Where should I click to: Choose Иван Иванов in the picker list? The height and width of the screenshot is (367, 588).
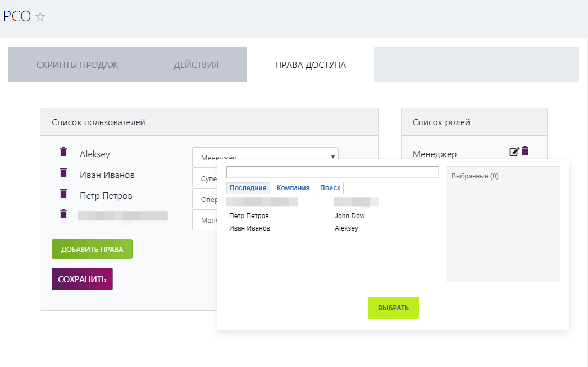[x=249, y=228]
